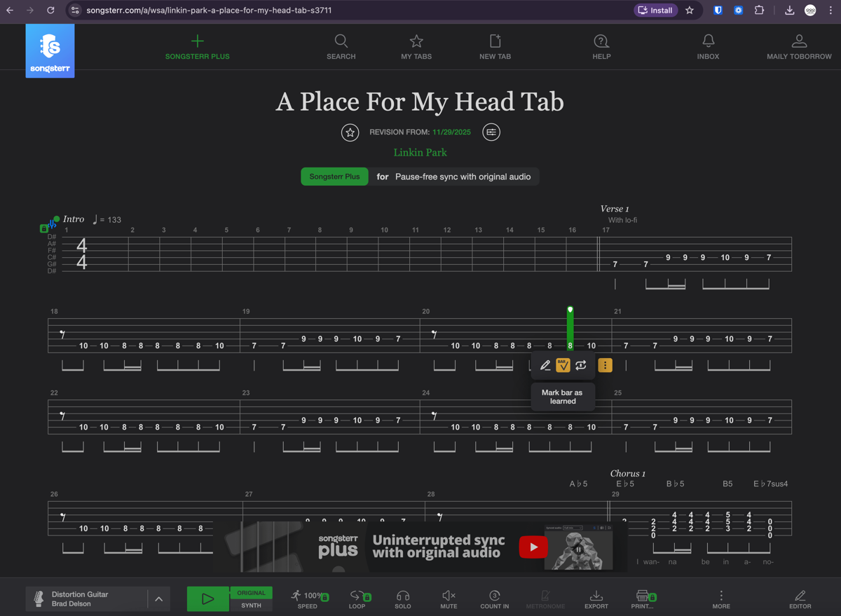Create a New Tab
841x616 pixels.
pos(495,48)
